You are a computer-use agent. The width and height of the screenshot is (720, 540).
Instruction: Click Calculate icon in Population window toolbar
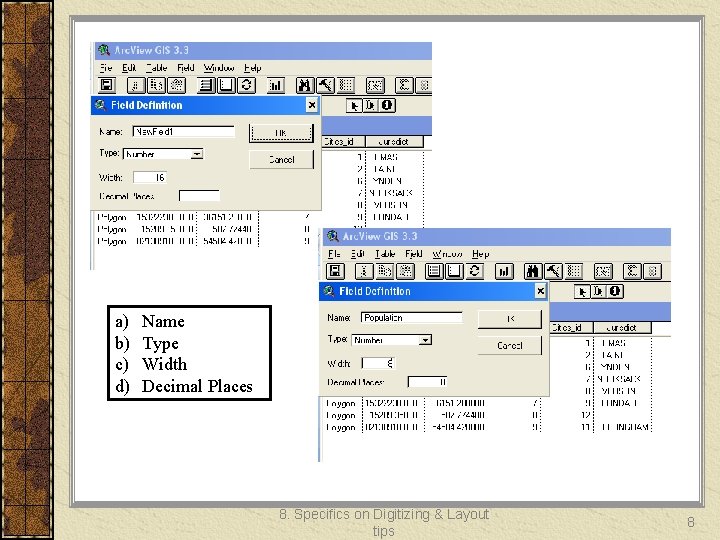[x=652, y=271]
